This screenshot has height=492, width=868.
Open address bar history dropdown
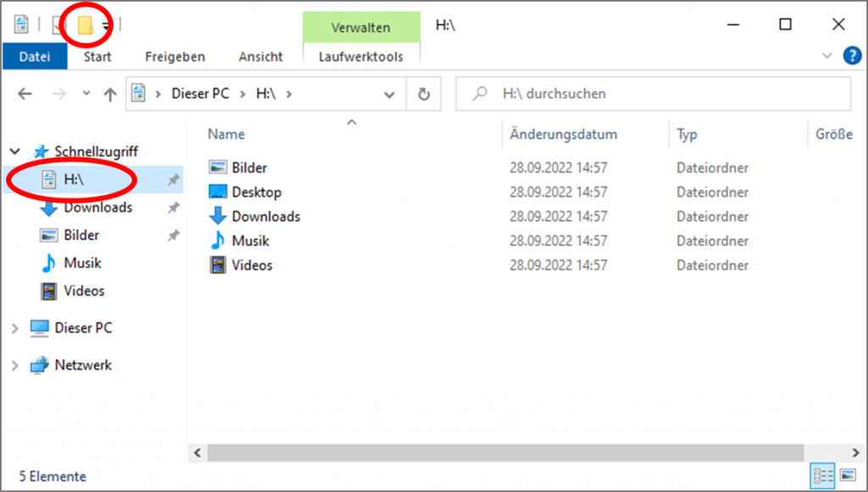pos(389,95)
